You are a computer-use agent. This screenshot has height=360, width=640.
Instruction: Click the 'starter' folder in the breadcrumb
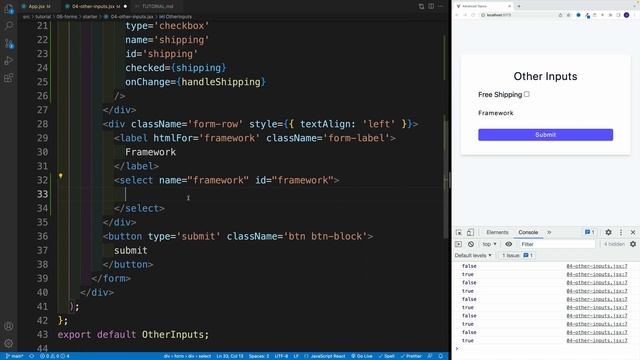coord(90,17)
